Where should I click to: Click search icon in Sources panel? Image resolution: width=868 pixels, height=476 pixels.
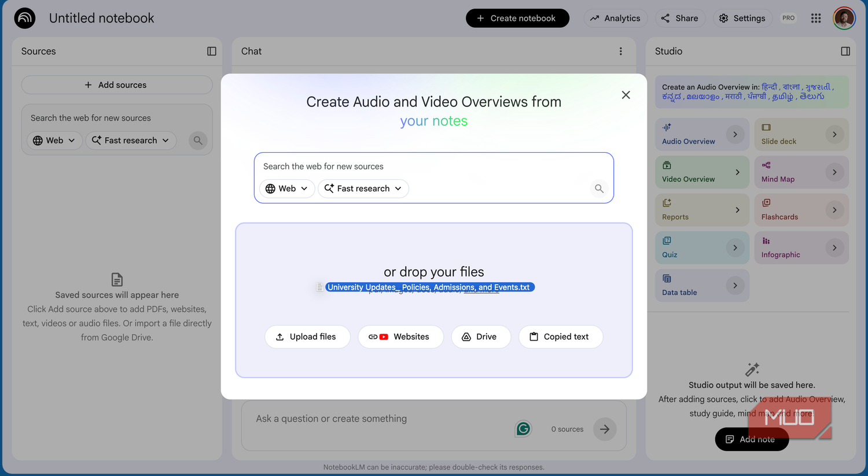[x=198, y=141]
